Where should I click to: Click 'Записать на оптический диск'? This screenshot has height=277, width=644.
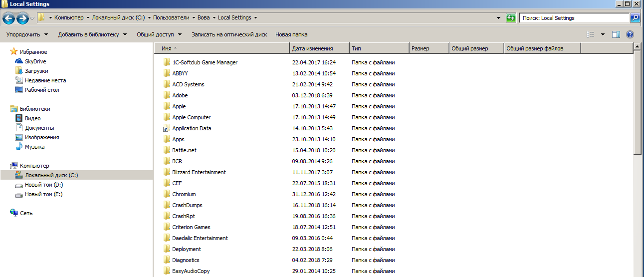[229, 34]
